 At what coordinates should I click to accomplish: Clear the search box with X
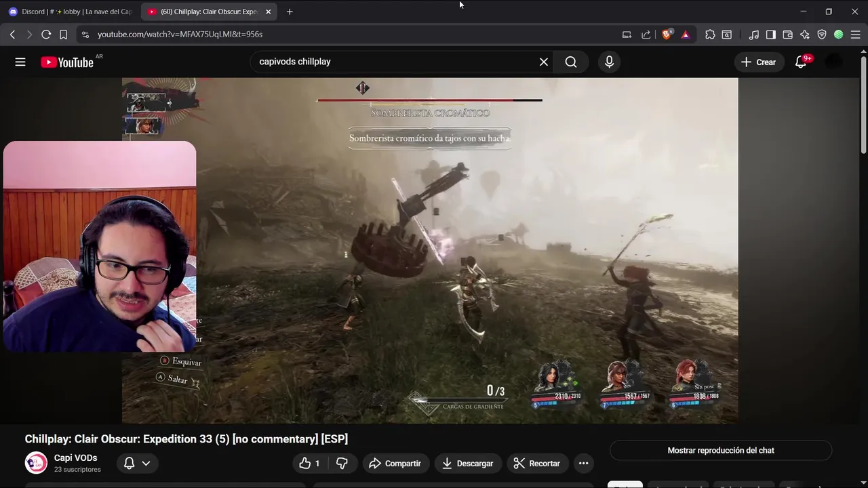(544, 62)
